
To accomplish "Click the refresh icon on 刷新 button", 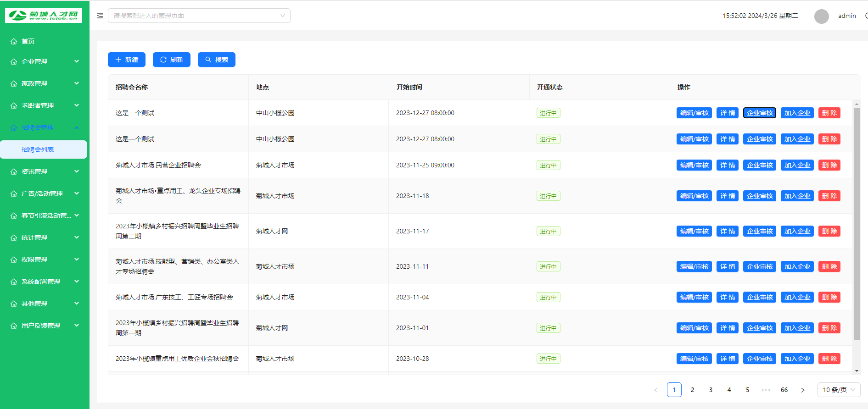I will click(x=163, y=60).
